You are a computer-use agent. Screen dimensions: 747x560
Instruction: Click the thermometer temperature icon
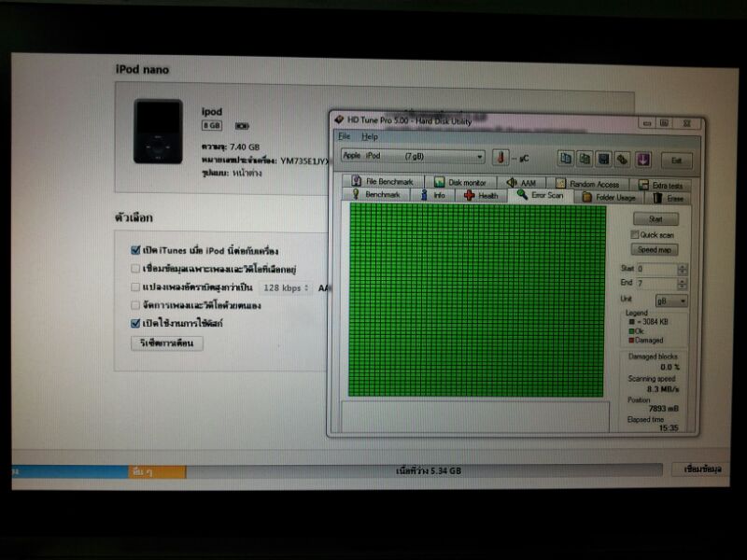point(500,157)
